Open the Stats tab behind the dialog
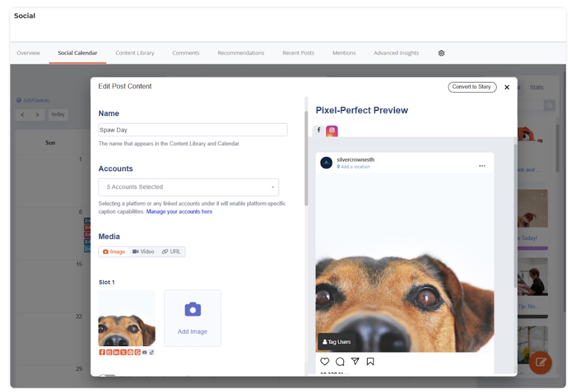570x392 pixels. point(536,88)
